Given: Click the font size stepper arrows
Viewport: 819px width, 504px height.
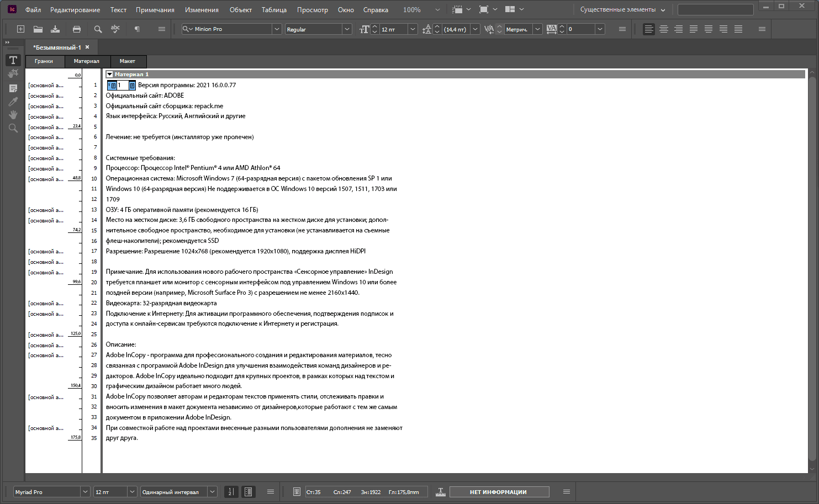Looking at the screenshot, I should (x=375, y=29).
